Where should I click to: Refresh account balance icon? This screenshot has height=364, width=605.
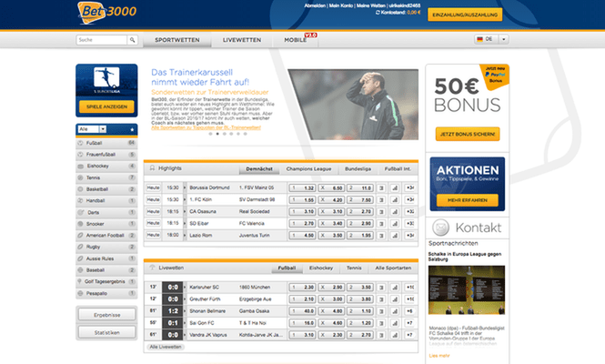tap(378, 13)
